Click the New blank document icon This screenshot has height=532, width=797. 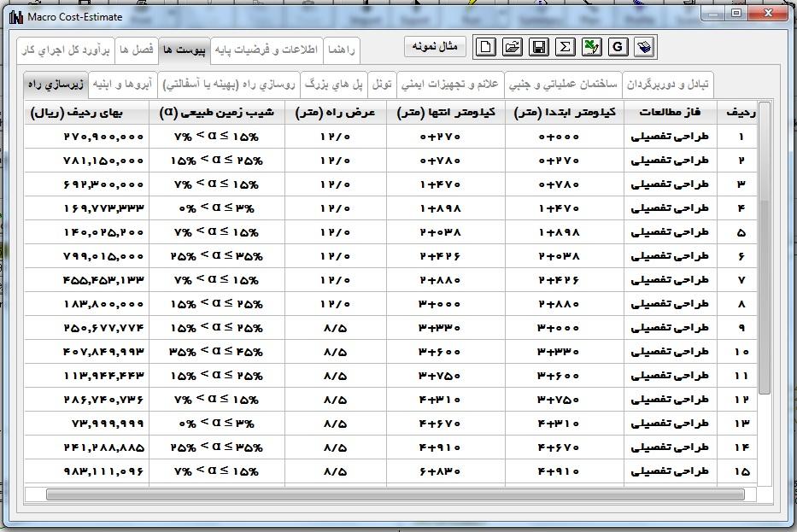(485, 48)
